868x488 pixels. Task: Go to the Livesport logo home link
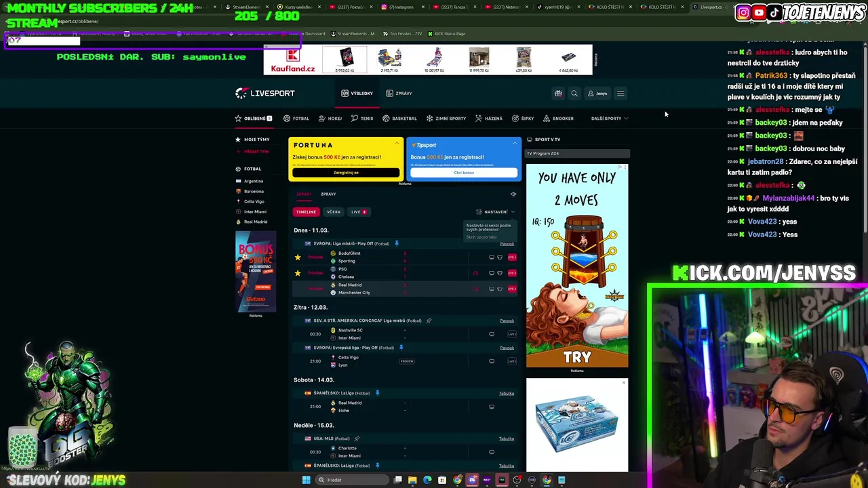(x=265, y=93)
